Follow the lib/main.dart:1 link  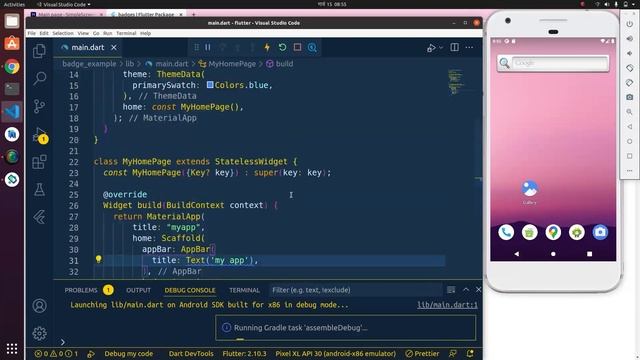[447, 305]
